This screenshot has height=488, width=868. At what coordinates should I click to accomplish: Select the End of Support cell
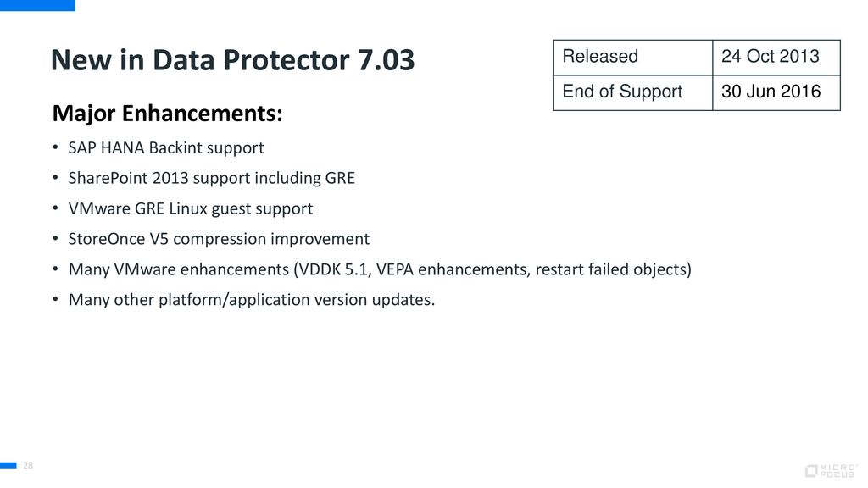pos(632,92)
